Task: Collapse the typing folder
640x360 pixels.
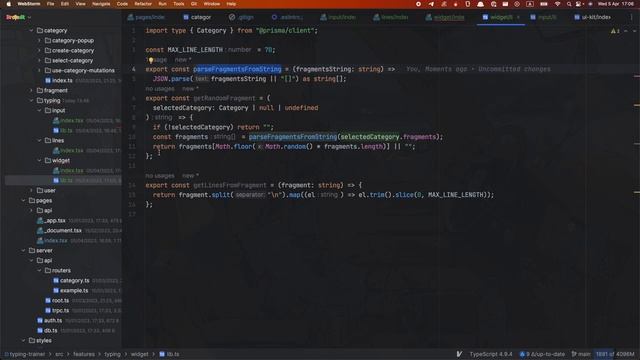Action: 31,100
